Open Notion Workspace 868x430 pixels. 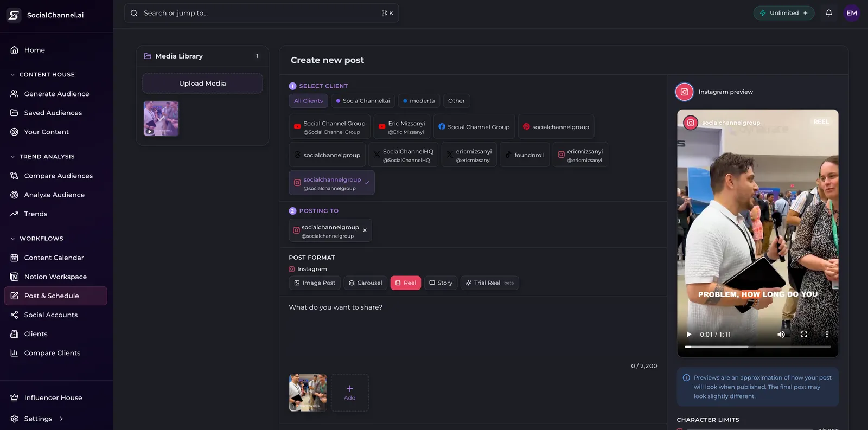tap(56, 277)
